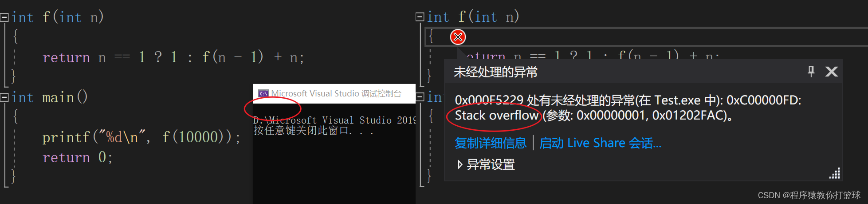Collapse the left main() function

[x=4, y=97]
